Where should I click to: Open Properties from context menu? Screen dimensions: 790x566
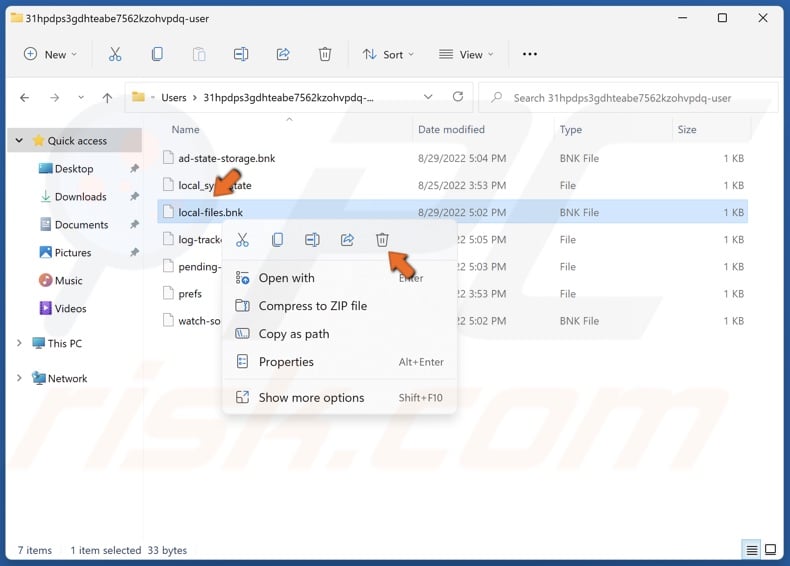click(x=340, y=362)
